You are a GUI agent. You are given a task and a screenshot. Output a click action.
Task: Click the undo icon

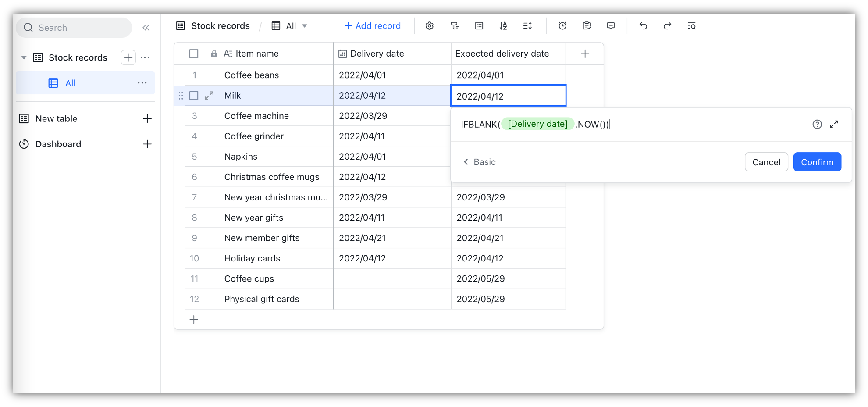click(x=643, y=26)
